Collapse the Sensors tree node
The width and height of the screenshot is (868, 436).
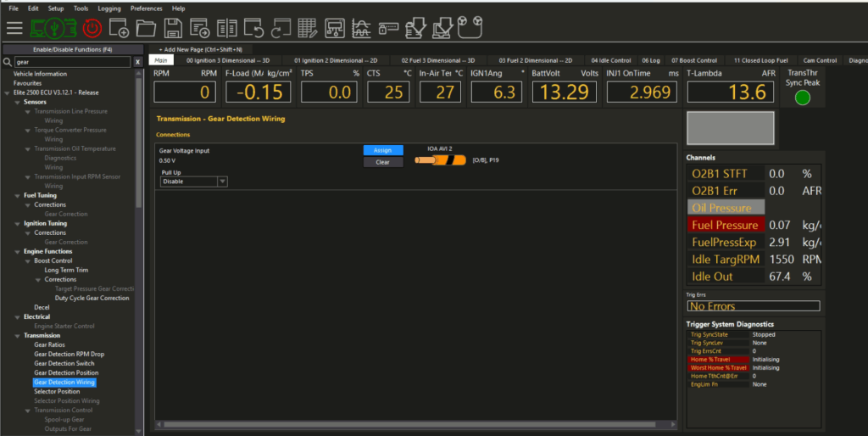(18, 103)
